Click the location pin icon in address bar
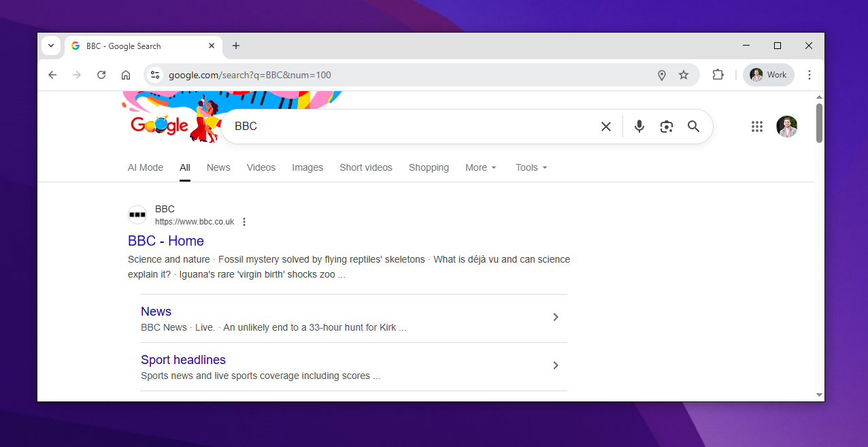The image size is (868, 447). click(x=661, y=75)
